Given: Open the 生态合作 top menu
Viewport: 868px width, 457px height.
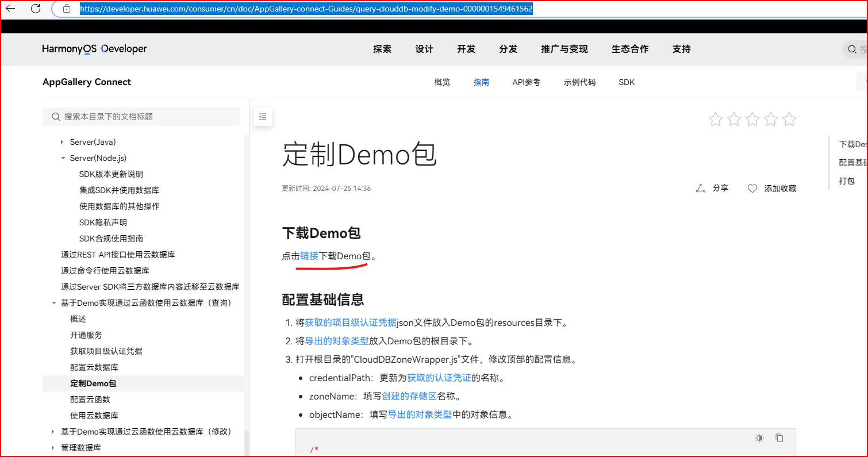Looking at the screenshot, I should tap(630, 49).
